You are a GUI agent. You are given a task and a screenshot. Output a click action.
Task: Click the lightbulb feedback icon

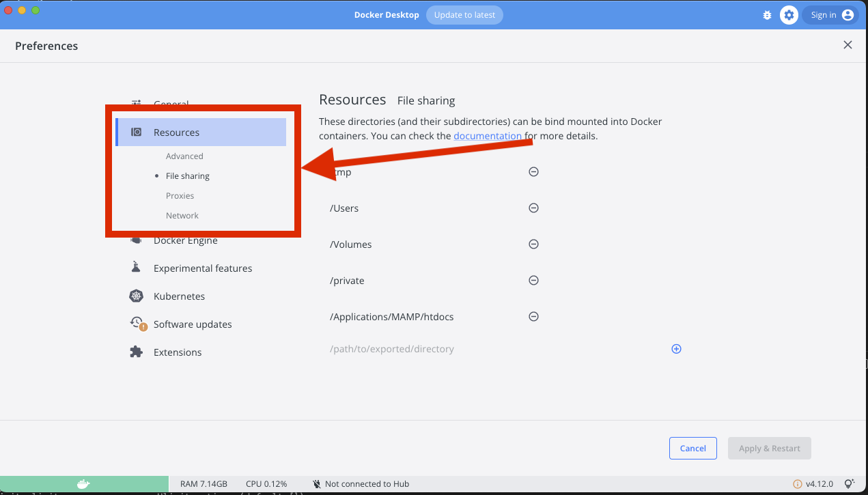tap(850, 483)
